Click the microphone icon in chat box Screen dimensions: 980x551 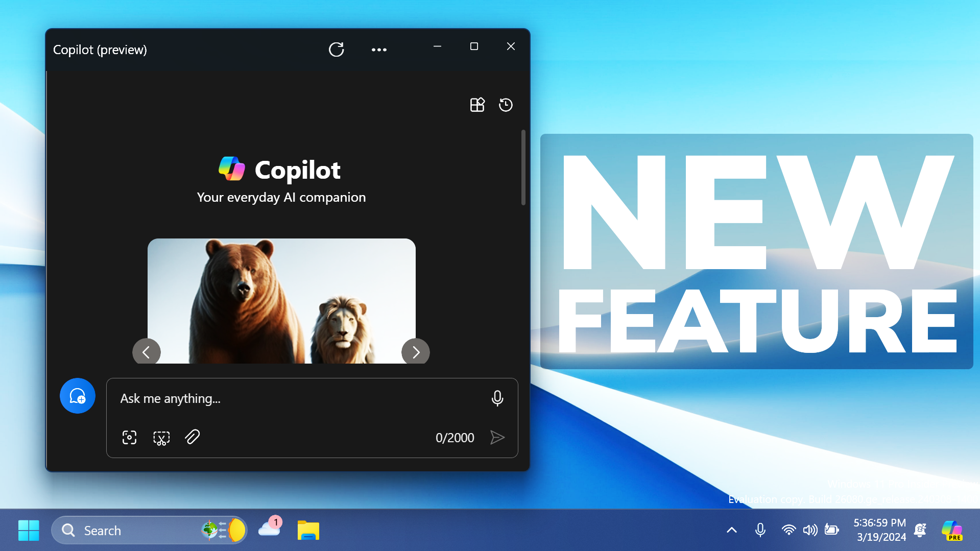click(497, 398)
